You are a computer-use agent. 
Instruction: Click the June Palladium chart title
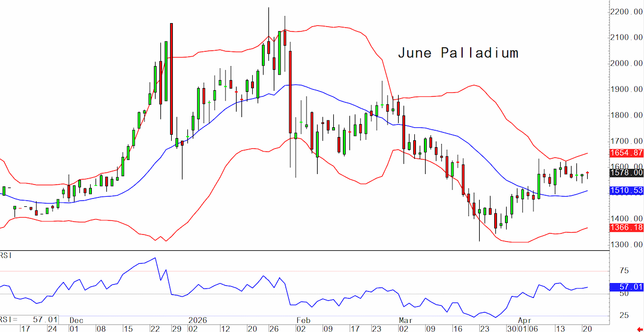click(x=458, y=53)
